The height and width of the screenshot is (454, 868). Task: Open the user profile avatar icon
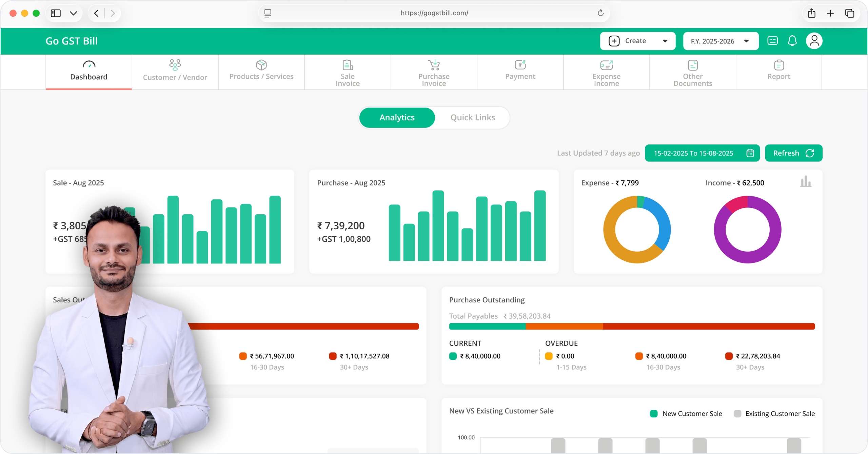click(x=814, y=41)
